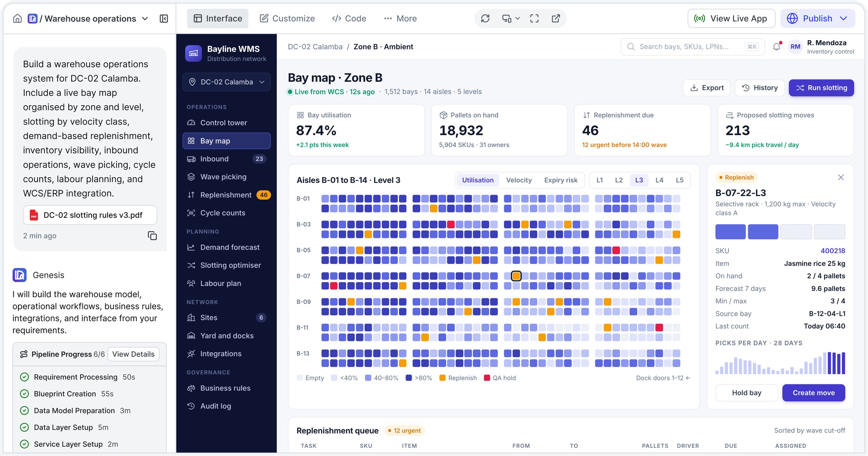868x456 pixels.
Task: Open the History button
Action: pos(759,88)
